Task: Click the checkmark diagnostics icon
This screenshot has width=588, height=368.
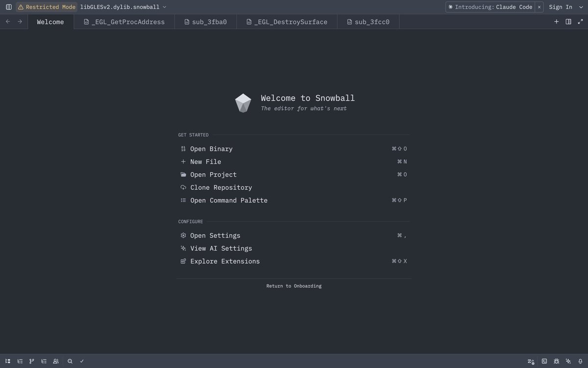Action: coord(82,361)
